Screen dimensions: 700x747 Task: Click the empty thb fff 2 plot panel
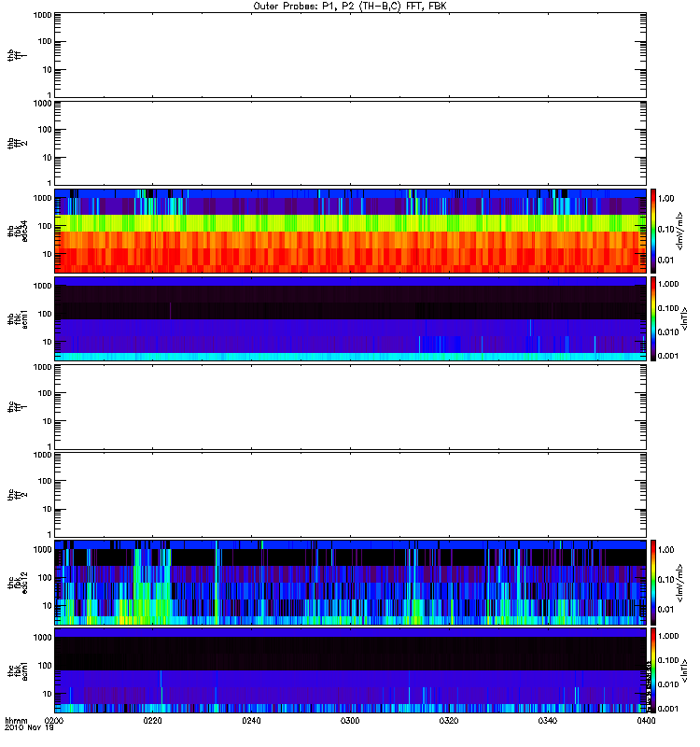pyautogui.click(x=351, y=143)
